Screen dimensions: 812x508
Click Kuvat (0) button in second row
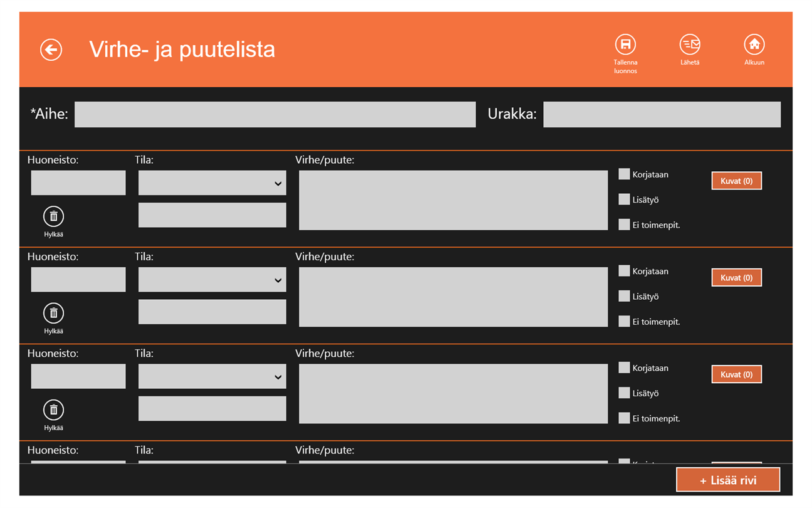(736, 277)
